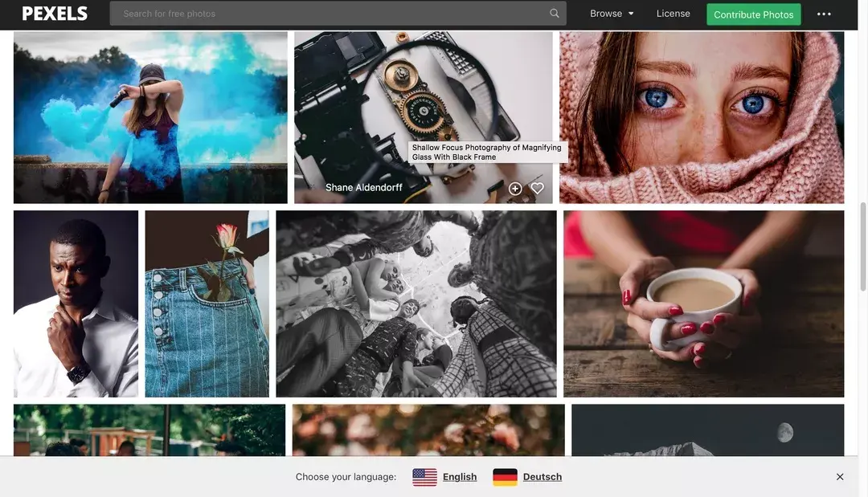Click the US flag icon
868x497 pixels.
coord(424,477)
